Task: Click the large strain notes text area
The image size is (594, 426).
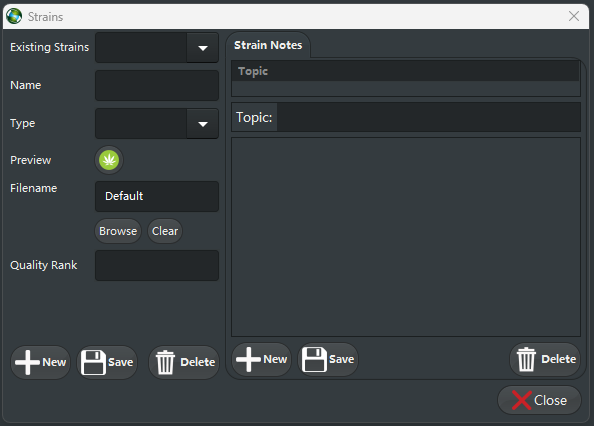Action: click(x=406, y=237)
